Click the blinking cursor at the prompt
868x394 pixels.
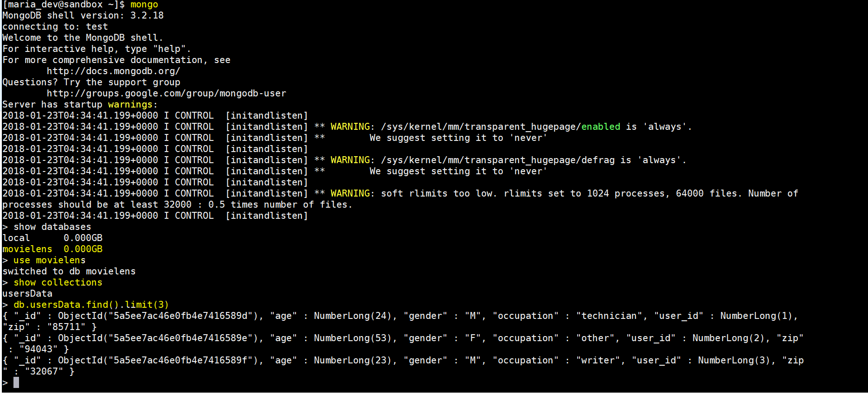click(x=16, y=382)
